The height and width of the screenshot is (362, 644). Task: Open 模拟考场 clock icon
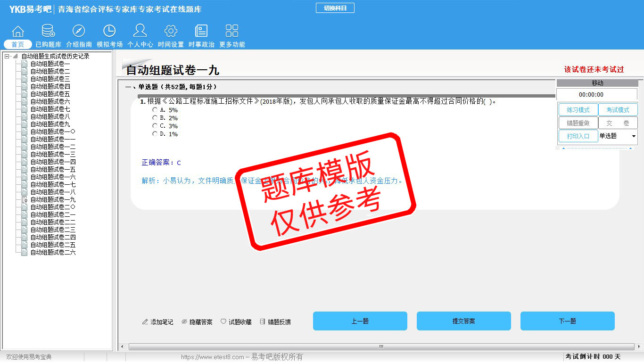click(109, 32)
